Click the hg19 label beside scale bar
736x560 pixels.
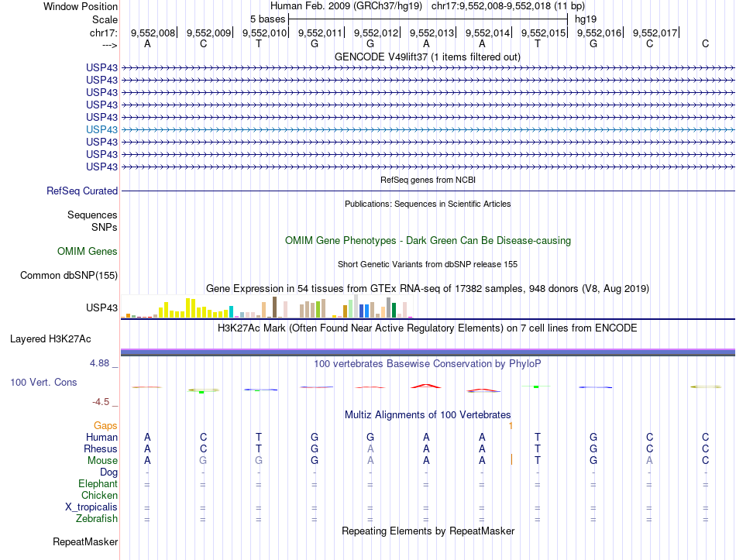pos(586,19)
